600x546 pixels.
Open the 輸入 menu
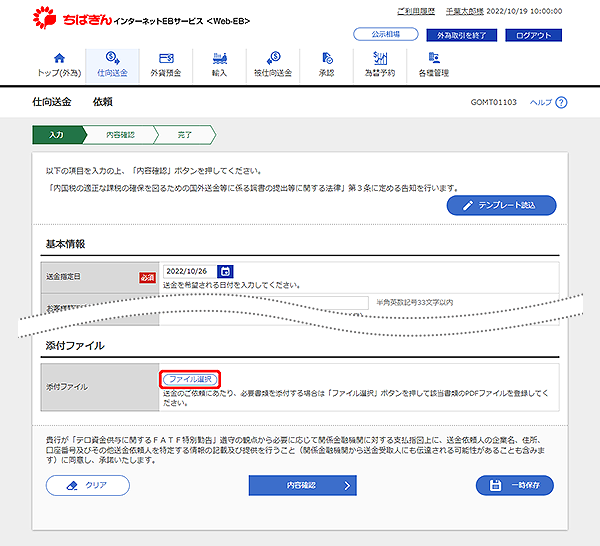220,65
